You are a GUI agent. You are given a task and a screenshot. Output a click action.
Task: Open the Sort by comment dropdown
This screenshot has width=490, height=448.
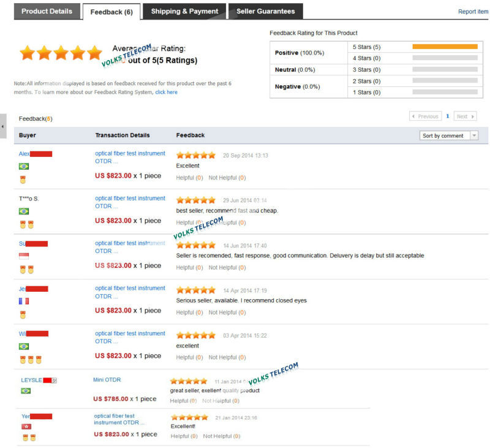448,135
